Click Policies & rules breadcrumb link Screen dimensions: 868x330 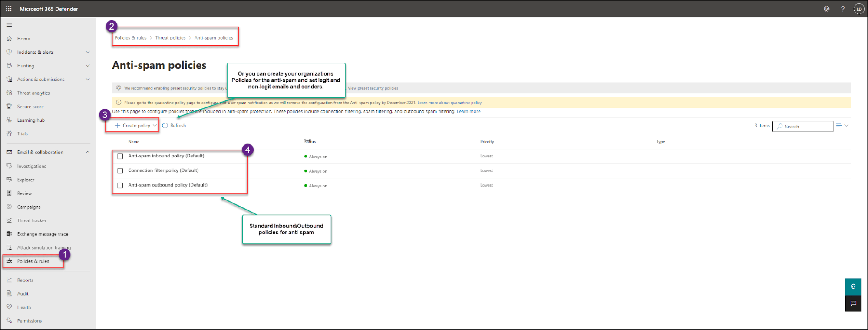[x=131, y=38]
